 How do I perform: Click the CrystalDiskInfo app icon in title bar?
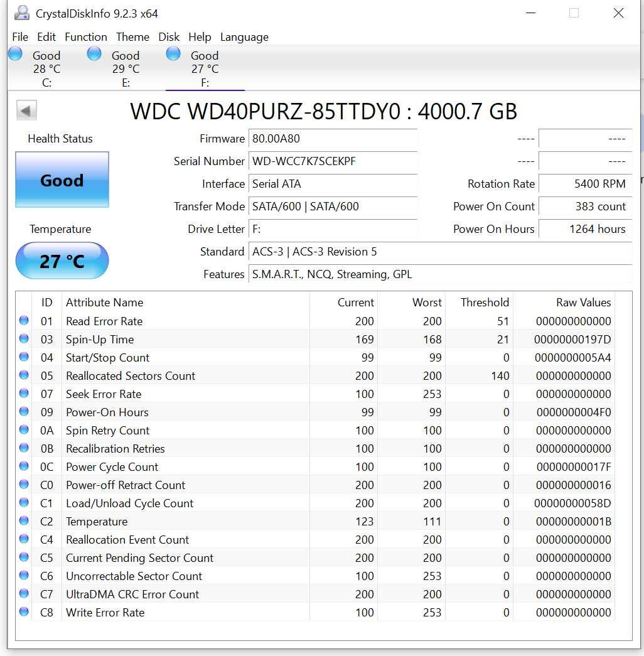[22, 13]
